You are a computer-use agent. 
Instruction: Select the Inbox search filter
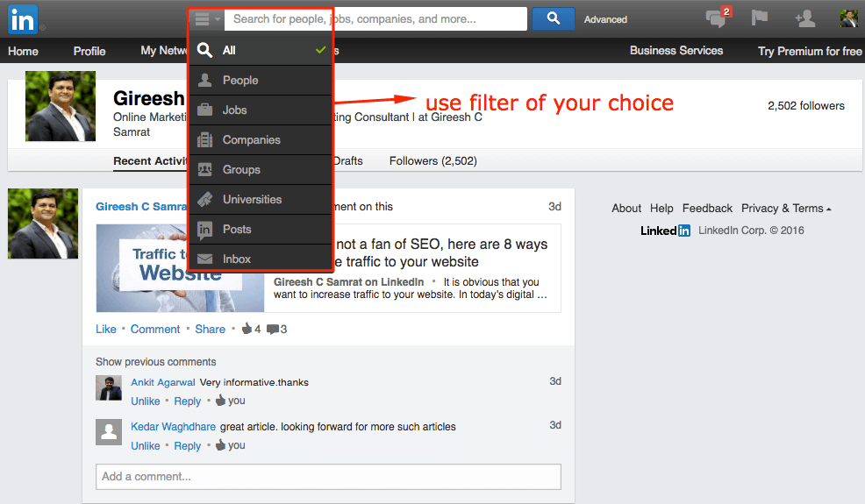[x=261, y=259]
